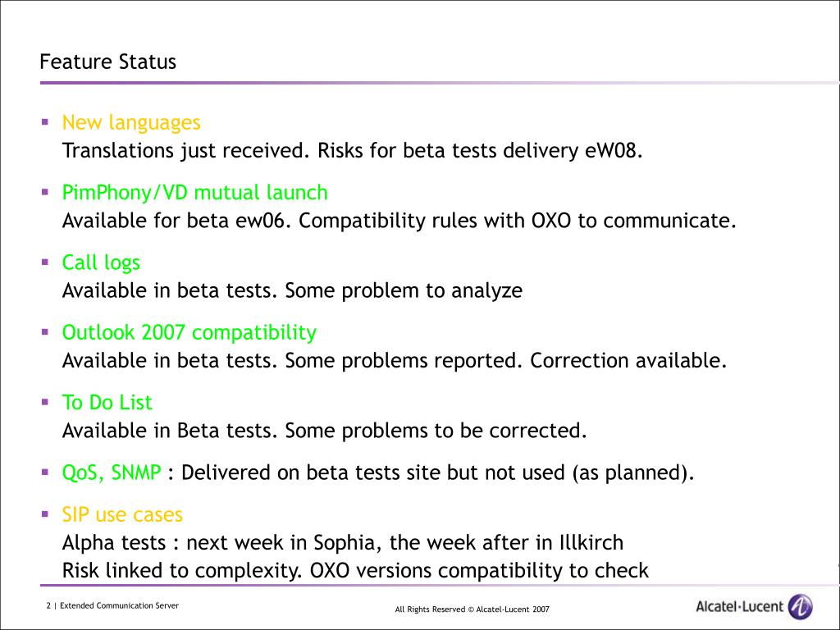This screenshot has height=630, width=840.
Task: Click the Alcatel-Lucent logo emblem
Action: 801,607
